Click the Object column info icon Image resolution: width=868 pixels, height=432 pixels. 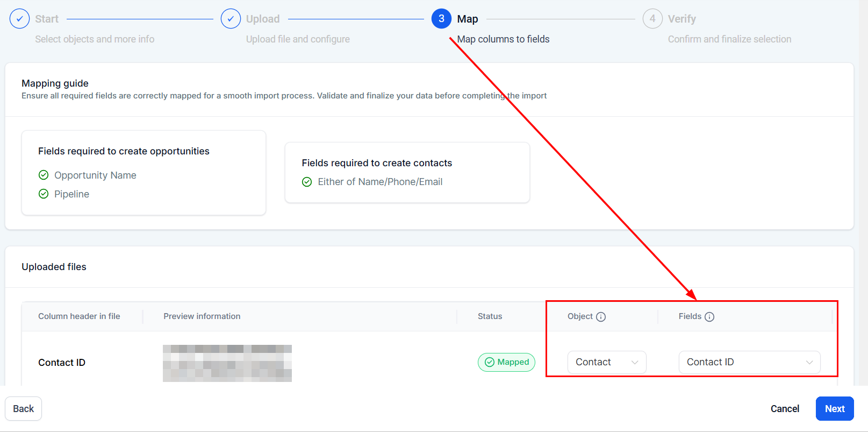(601, 317)
